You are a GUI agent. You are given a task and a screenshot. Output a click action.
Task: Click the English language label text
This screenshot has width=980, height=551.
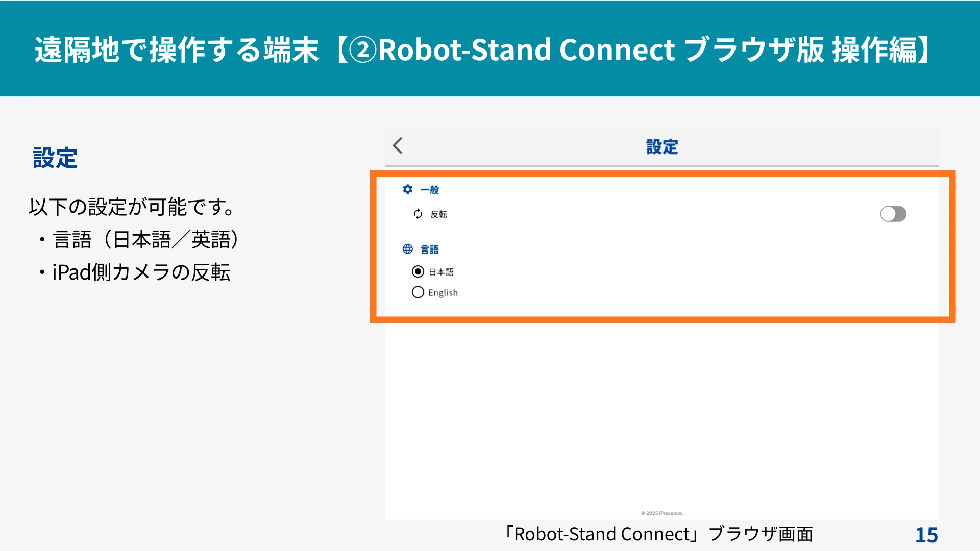pyautogui.click(x=443, y=293)
